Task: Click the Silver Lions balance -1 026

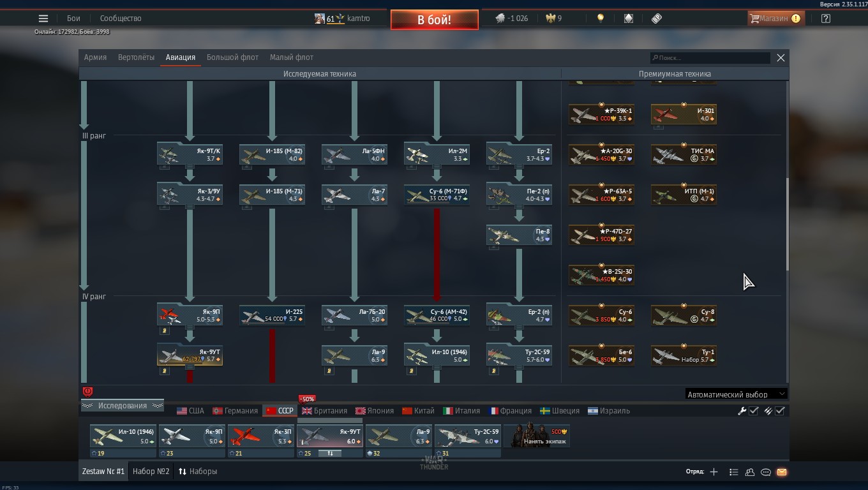Action: [x=512, y=19]
